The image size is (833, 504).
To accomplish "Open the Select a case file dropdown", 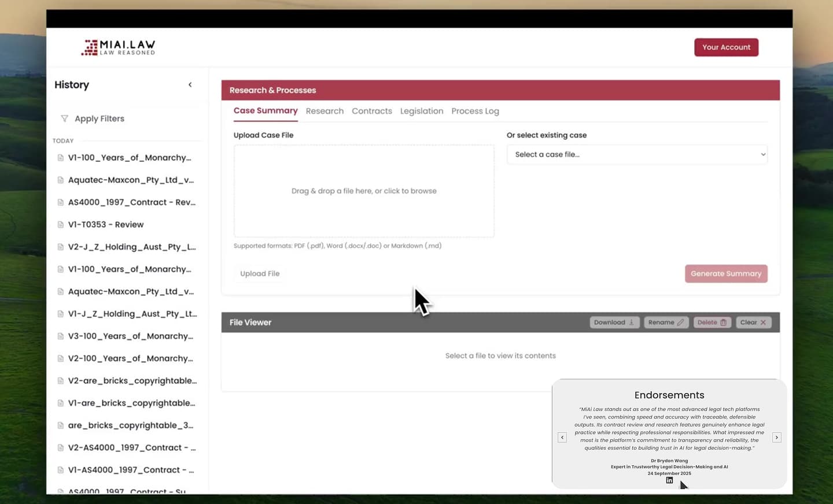I will click(x=636, y=154).
